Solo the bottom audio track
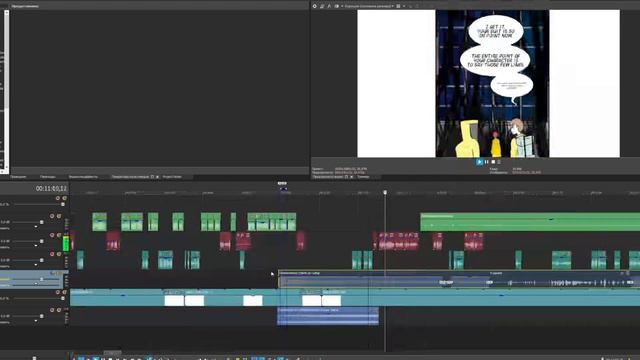The width and height of the screenshot is (640, 360). click(x=59, y=310)
